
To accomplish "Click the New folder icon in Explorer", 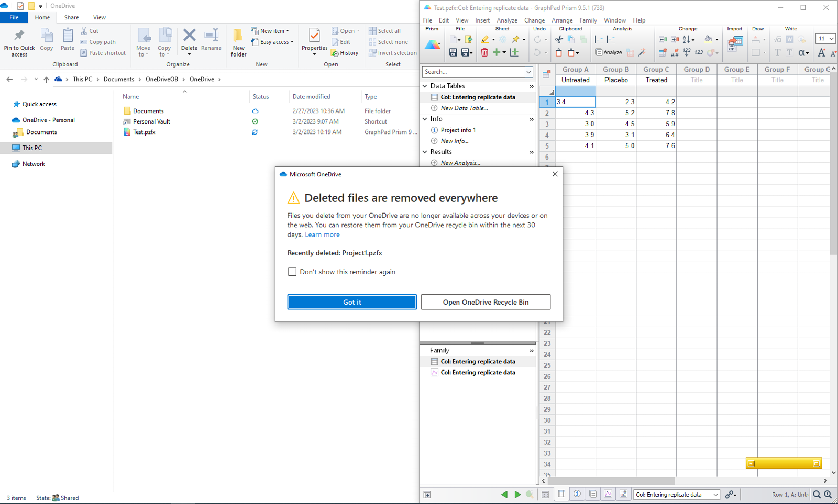I will 238,36.
